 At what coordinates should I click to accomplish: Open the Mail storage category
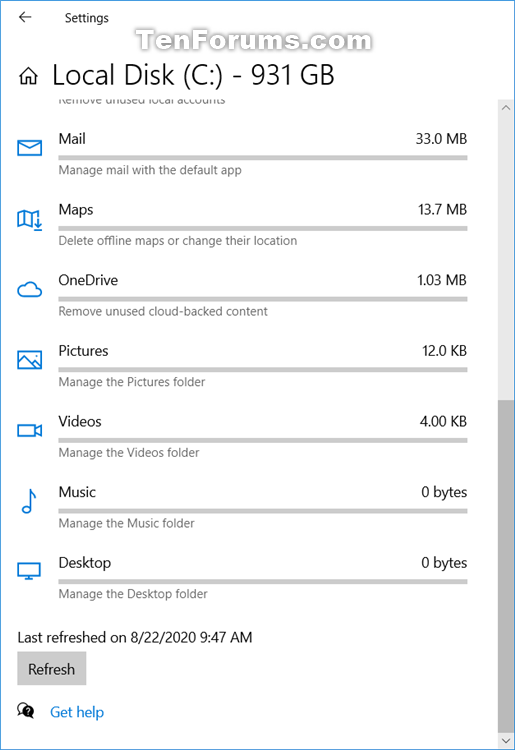(x=242, y=154)
